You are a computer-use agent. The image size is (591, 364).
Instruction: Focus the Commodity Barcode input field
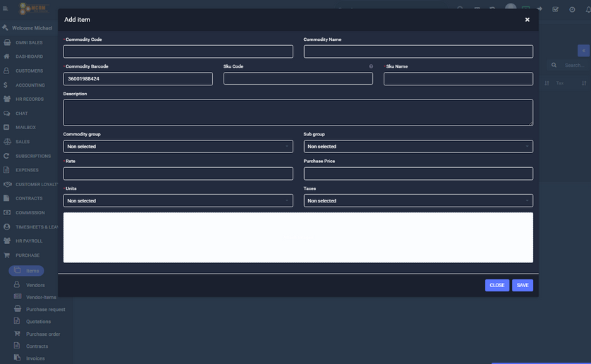(138, 79)
